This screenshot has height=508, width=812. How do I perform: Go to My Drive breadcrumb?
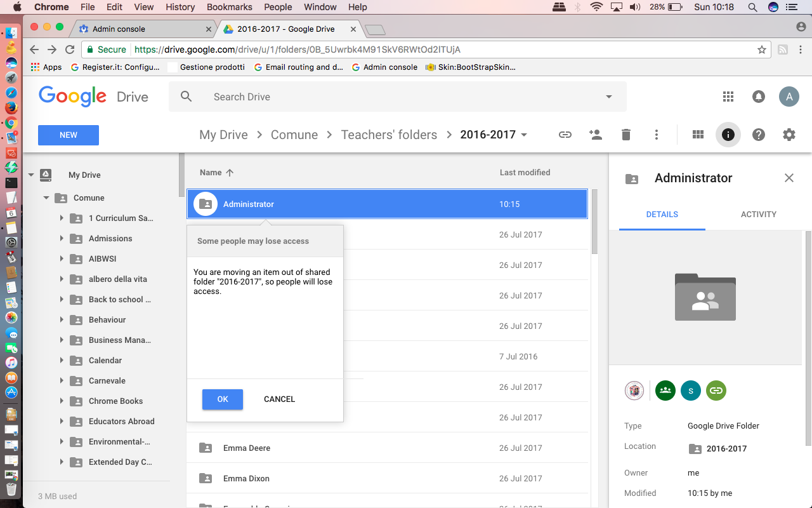(x=223, y=135)
